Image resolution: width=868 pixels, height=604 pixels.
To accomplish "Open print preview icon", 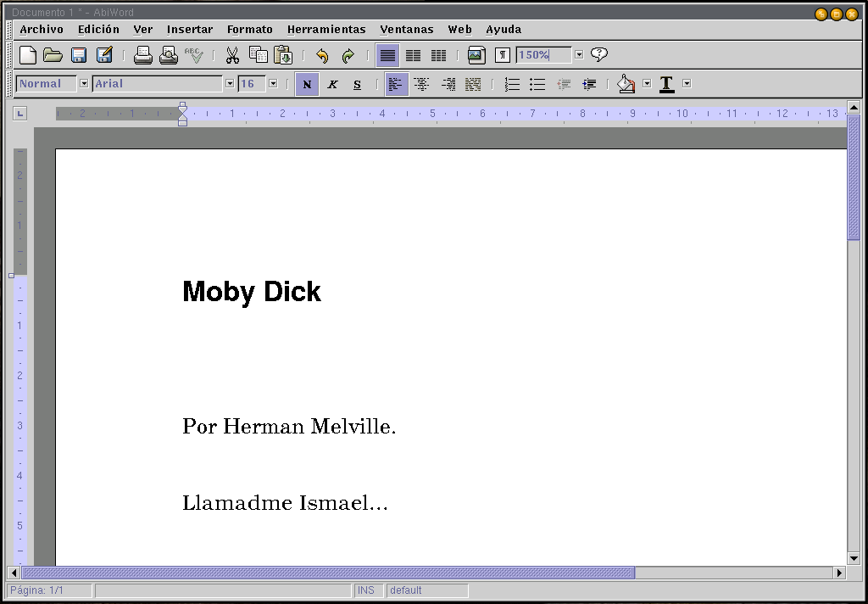I will [169, 55].
